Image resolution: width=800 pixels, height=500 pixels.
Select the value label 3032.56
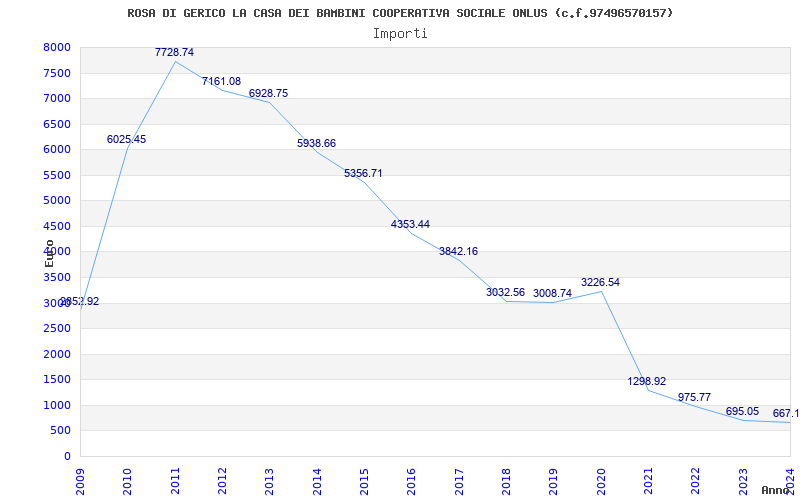pos(505,292)
